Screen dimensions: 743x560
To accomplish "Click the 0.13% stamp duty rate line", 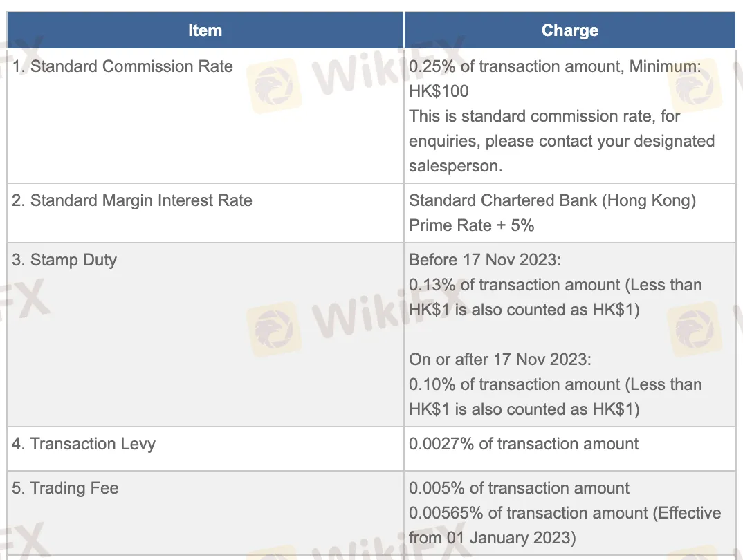I will click(x=556, y=285).
